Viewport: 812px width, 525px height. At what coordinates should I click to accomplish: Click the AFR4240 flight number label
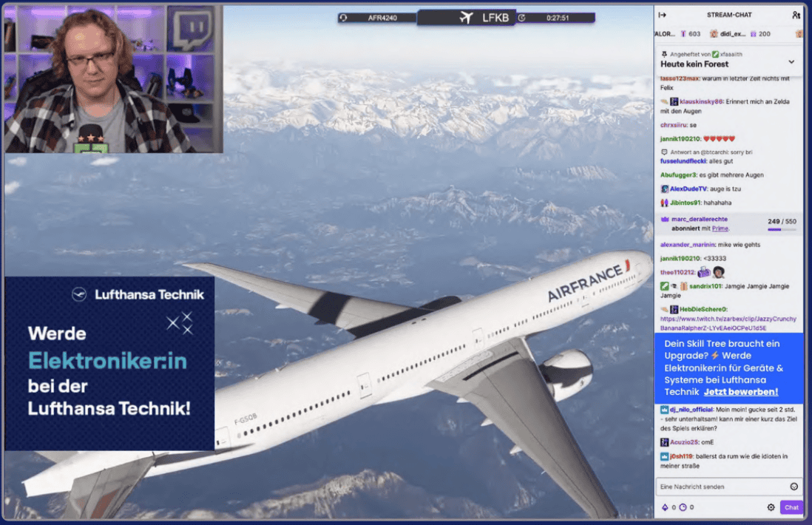point(382,18)
